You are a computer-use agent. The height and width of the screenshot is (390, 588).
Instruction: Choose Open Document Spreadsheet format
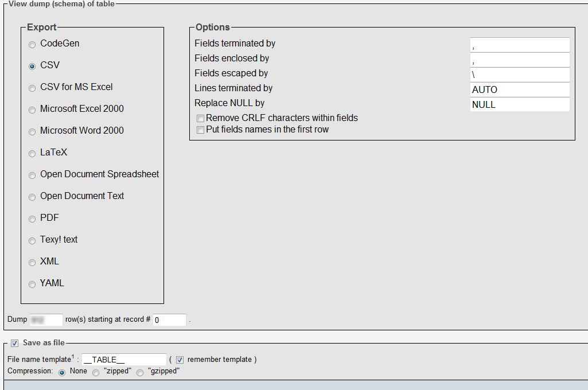tap(32, 175)
